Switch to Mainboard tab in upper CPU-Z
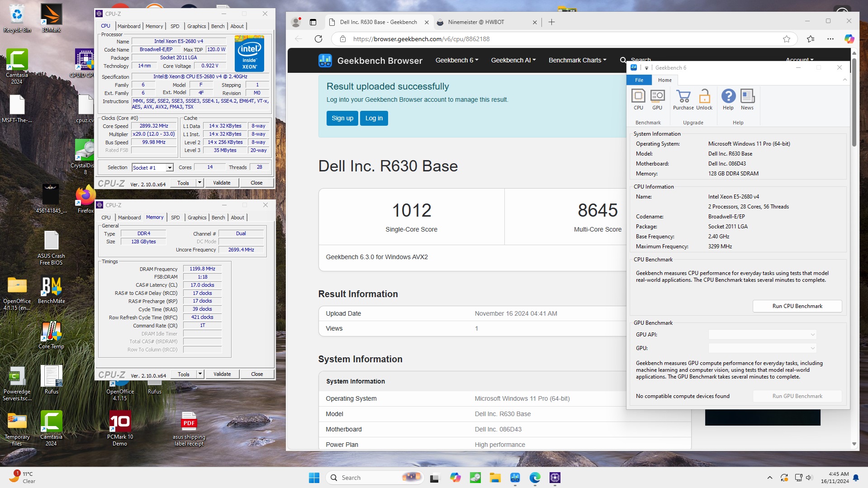 [129, 26]
